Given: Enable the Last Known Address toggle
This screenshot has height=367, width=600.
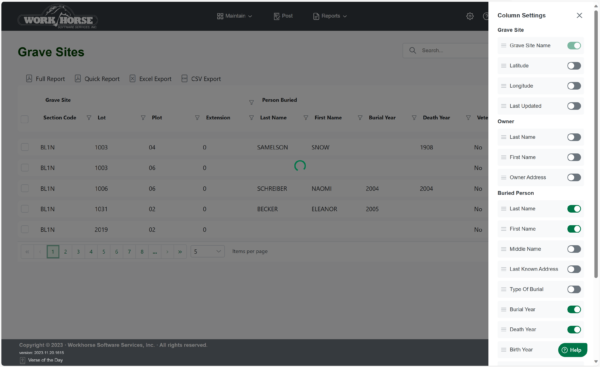Looking at the screenshot, I should coord(574,269).
